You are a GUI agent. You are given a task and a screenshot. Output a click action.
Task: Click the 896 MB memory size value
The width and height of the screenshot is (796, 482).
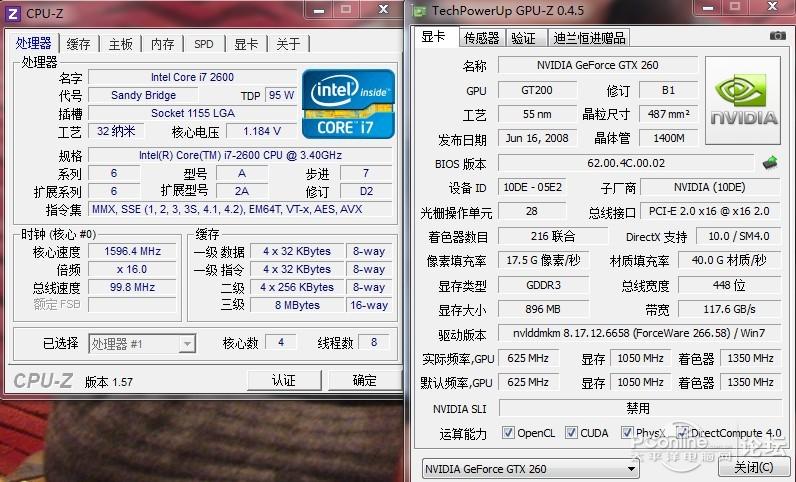click(x=543, y=309)
